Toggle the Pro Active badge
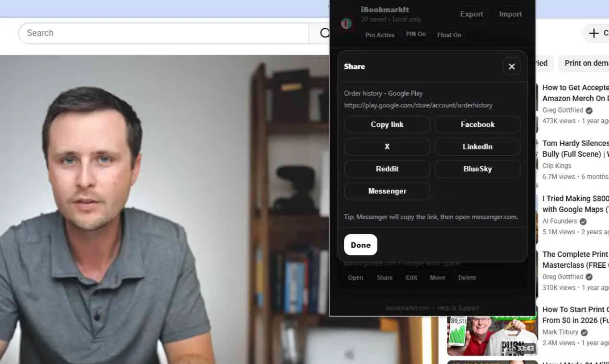Screen dimensions: 609x364 (380, 34)
